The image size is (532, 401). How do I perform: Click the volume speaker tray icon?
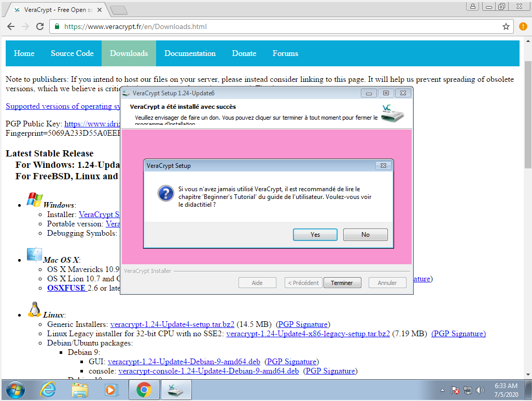[x=480, y=391]
